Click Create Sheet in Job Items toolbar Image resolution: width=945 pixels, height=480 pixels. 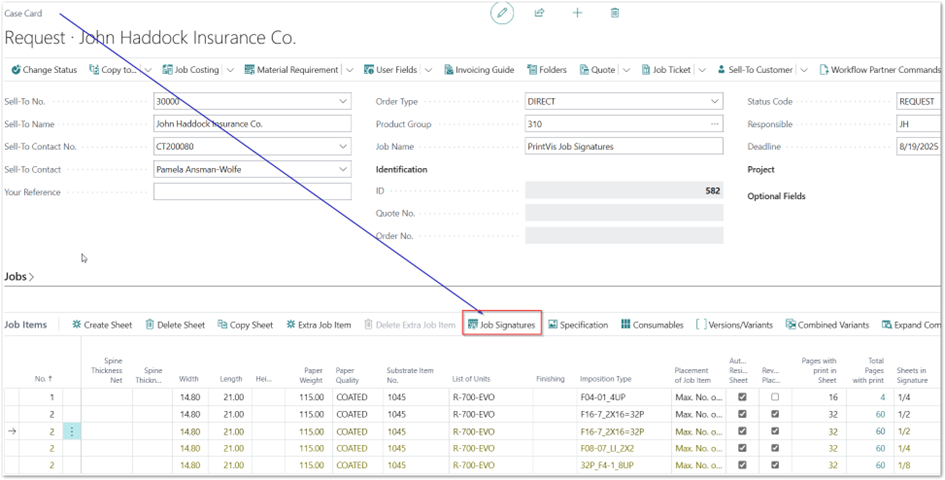coord(102,325)
